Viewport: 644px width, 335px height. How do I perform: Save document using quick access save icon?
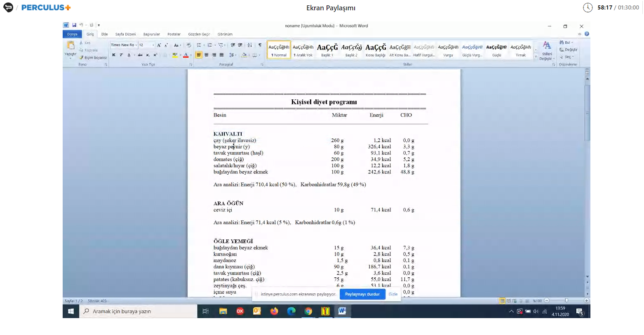[74, 25]
